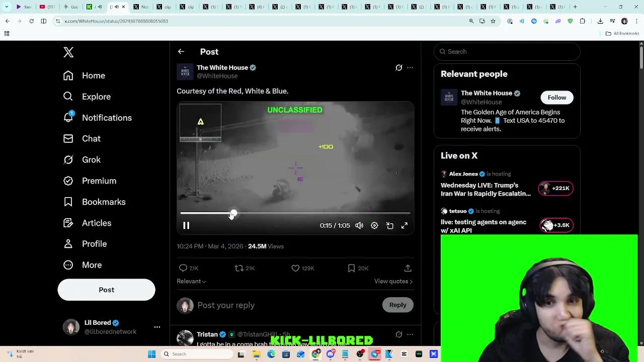Open video settings gear

click(374, 226)
